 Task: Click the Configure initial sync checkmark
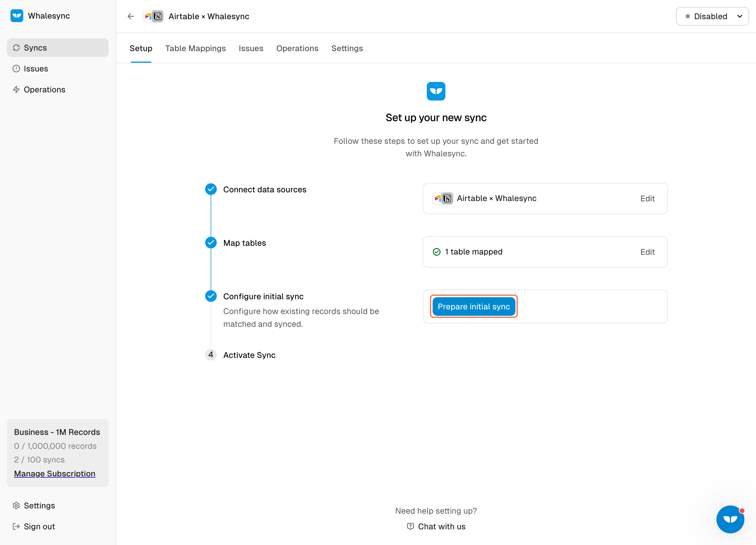pyautogui.click(x=211, y=296)
